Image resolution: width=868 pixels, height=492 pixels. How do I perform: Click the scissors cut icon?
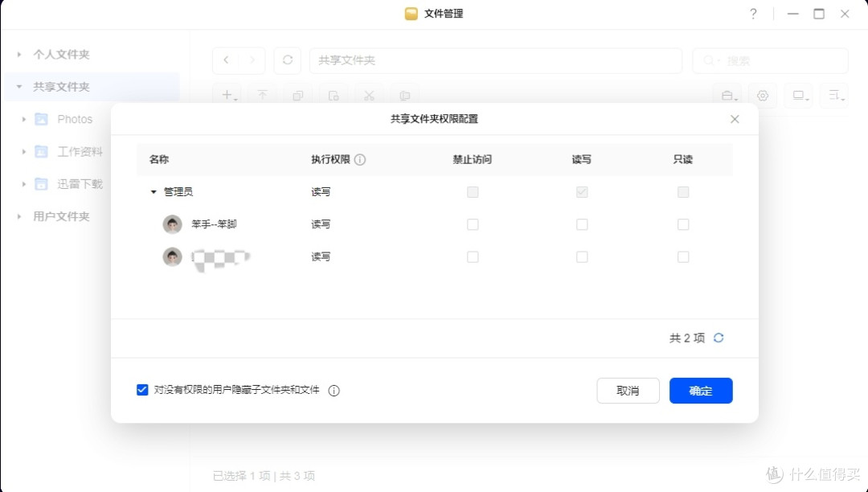click(369, 96)
